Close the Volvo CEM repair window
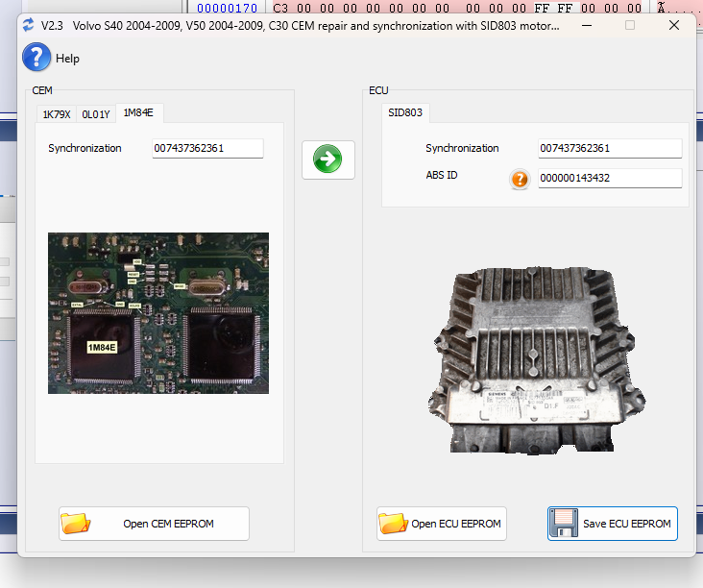Image resolution: width=703 pixels, height=588 pixels. (x=674, y=25)
